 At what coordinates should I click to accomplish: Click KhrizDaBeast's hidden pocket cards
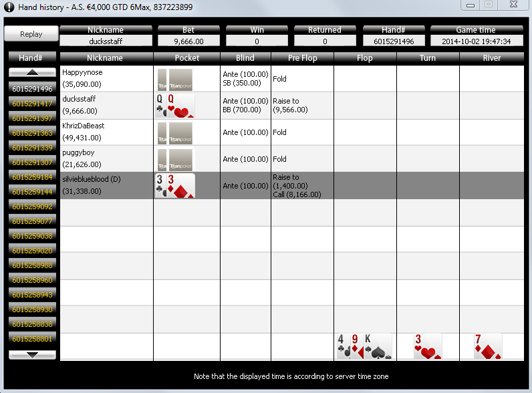point(175,133)
